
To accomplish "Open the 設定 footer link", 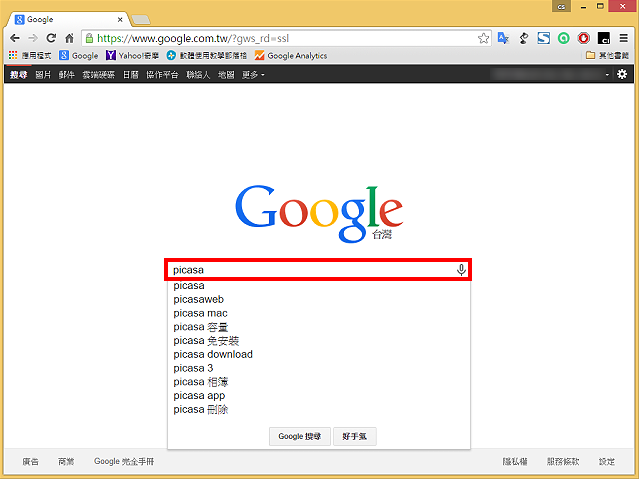I will click(607, 462).
